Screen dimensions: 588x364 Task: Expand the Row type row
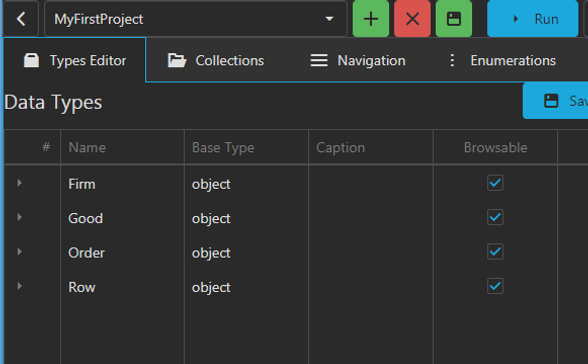pyautogui.click(x=20, y=286)
